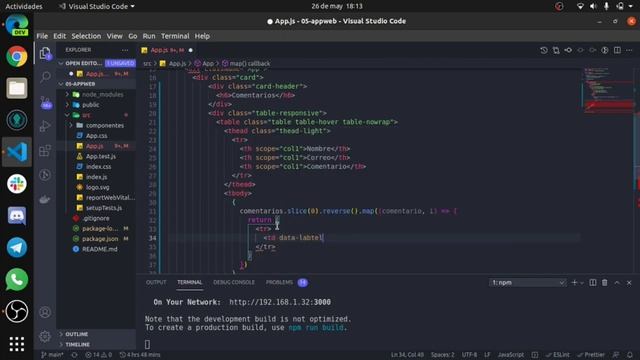Switch to the Debug Console tab
This screenshot has width=640, height=360.
(x=233, y=282)
